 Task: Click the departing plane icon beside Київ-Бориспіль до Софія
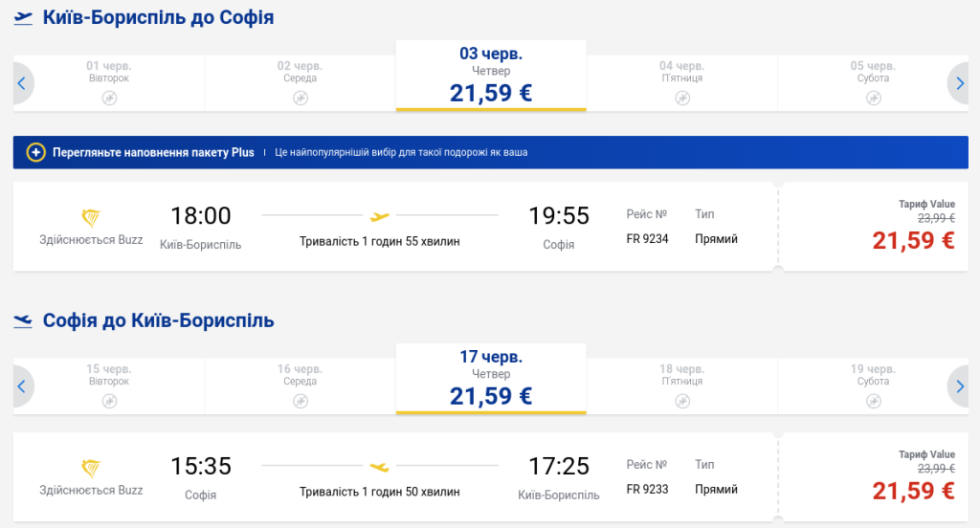point(23,18)
